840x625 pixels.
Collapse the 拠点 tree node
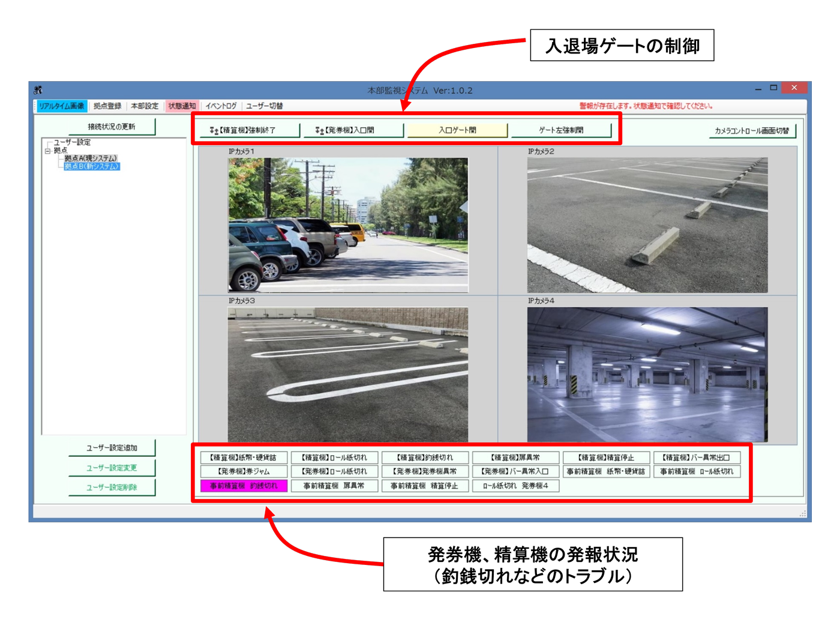[x=47, y=151]
